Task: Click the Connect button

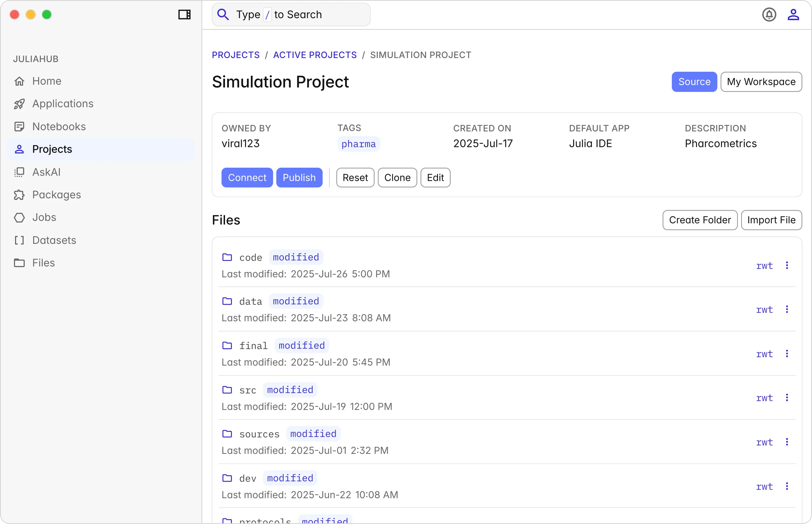Action: pyautogui.click(x=247, y=178)
